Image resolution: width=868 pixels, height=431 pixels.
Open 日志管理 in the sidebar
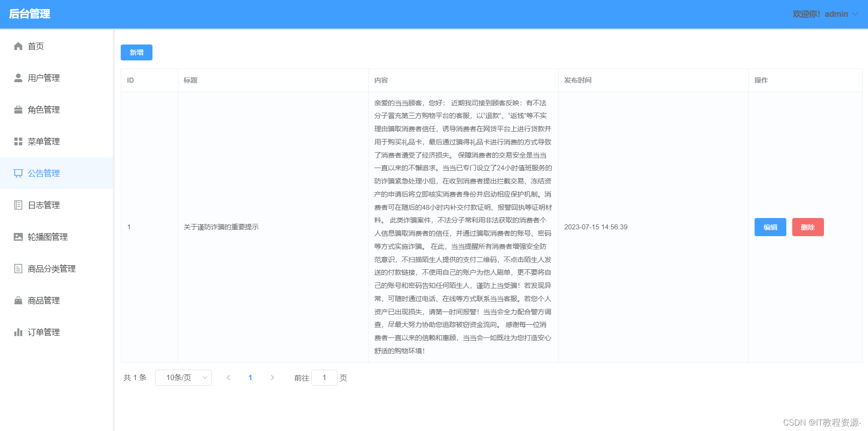(57, 205)
